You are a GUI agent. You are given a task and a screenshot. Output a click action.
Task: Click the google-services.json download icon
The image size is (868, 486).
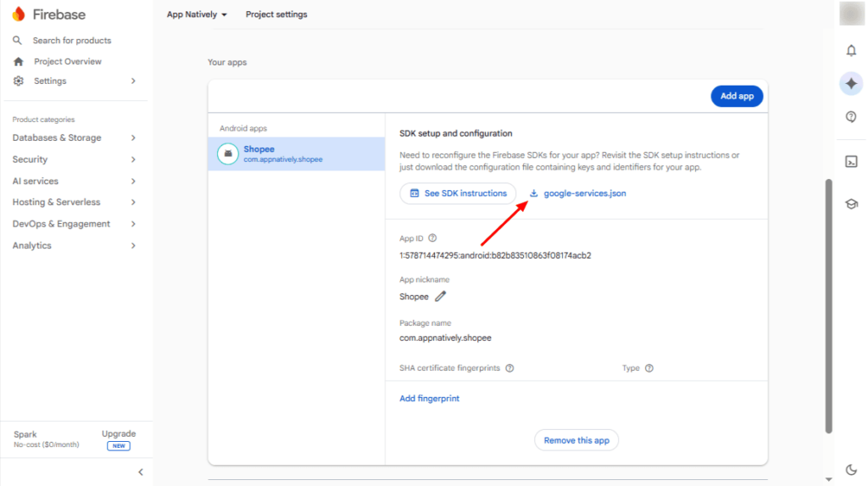pyautogui.click(x=534, y=193)
